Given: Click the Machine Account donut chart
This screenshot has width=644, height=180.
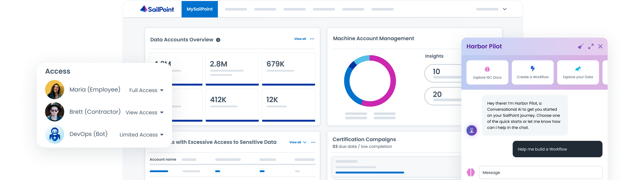Looking at the screenshot, I should tap(370, 81).
